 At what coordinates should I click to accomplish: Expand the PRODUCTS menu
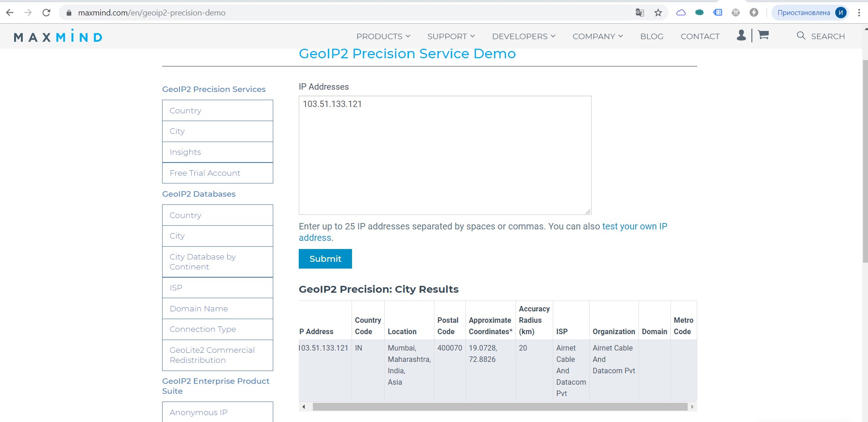click(383, 36)
